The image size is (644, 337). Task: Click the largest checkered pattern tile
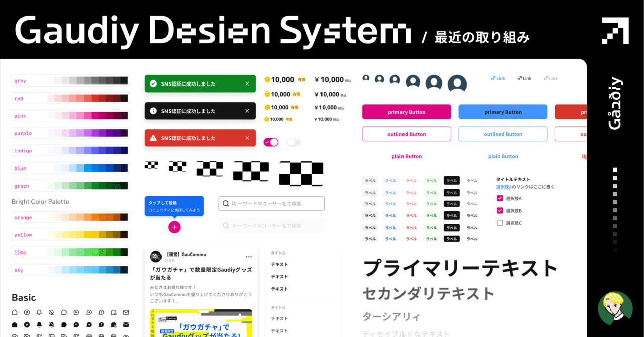click(x=301, y=174)
